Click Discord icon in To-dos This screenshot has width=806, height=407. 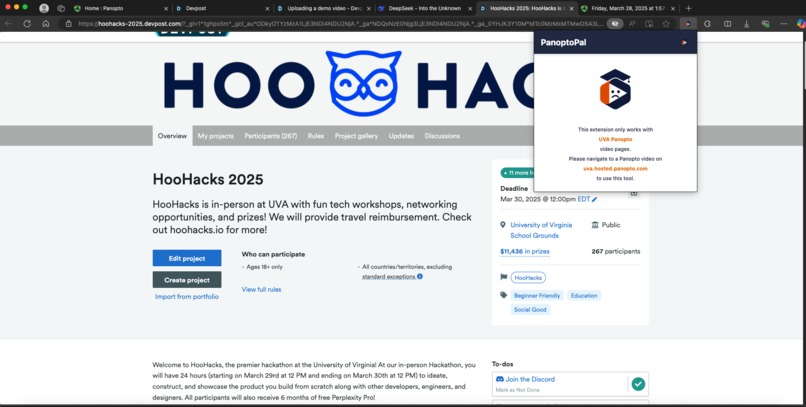pos(500,379)
